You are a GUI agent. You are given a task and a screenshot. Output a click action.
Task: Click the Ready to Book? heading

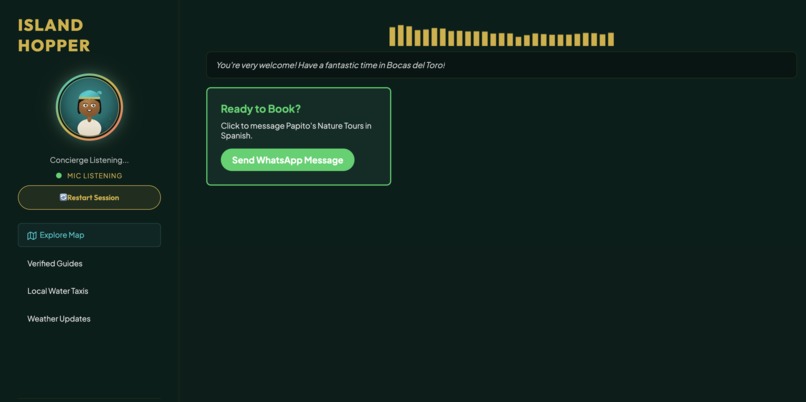[x=261, y=109]
